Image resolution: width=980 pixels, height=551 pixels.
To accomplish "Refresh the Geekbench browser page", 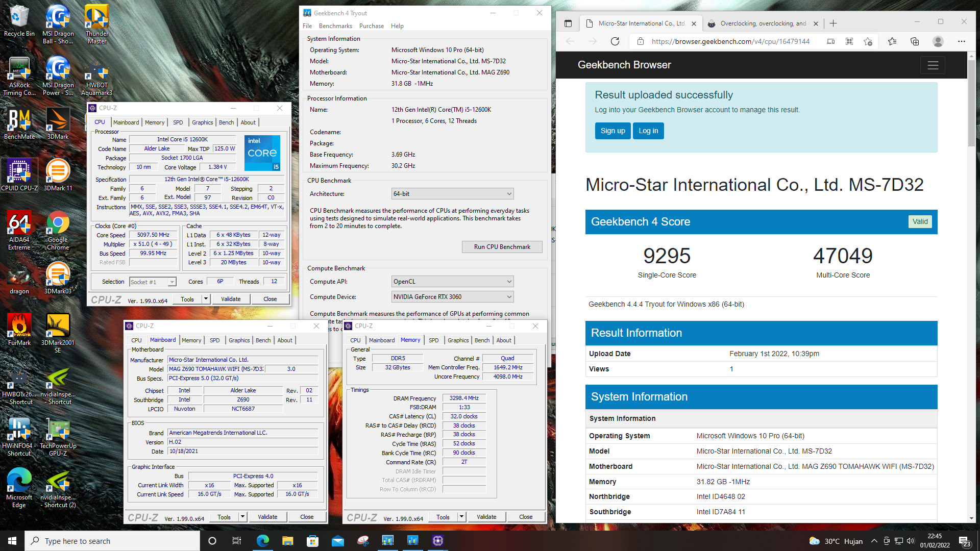I will pos(615,41).
